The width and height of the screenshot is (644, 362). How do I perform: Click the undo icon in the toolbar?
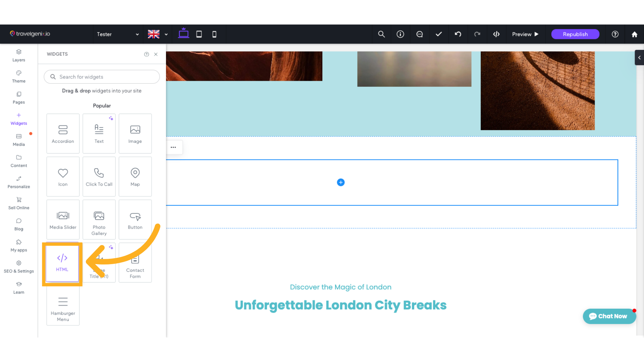point(458,34)
